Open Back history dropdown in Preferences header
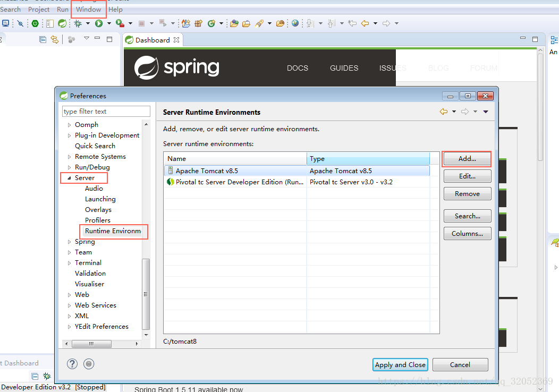Image resolution: width=559 pixels, height=392 pixels. coord(454,112)
